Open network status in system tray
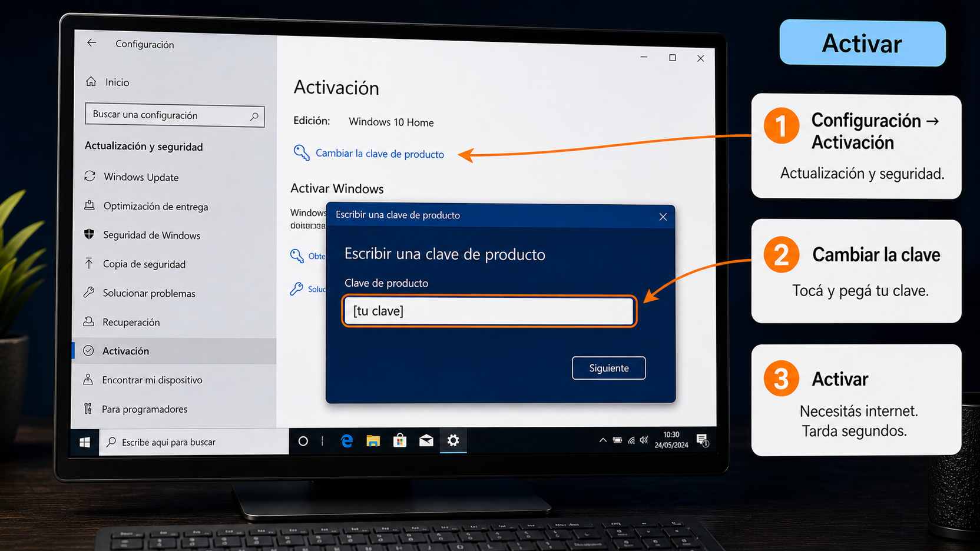Viewport: 980px width, 551px height. point(631,440)
